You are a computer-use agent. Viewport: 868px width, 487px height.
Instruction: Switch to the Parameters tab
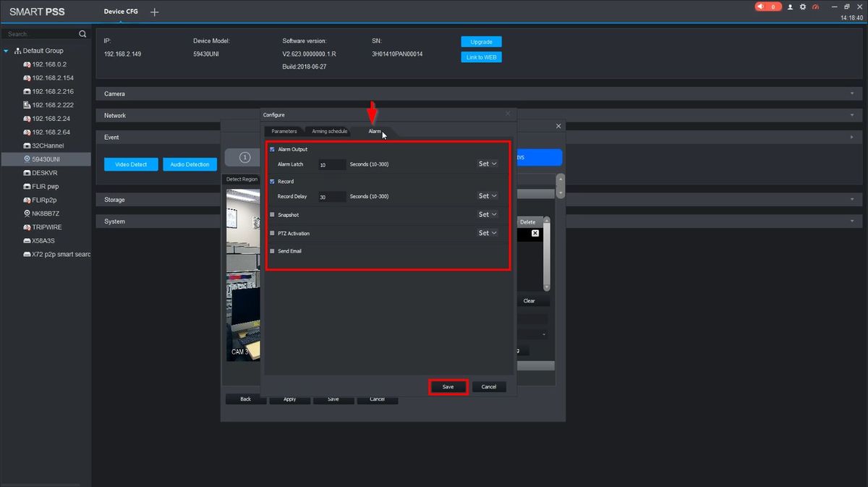pyautogui.click(x=284, y=132)
